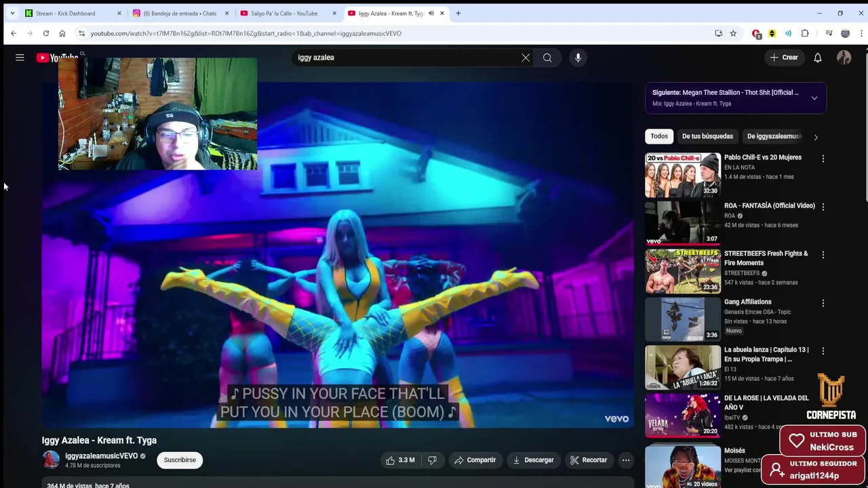Close the Stream - Kick Dashboard tab
The width and height of the screenshot is (868, 488).
(119, 14)
